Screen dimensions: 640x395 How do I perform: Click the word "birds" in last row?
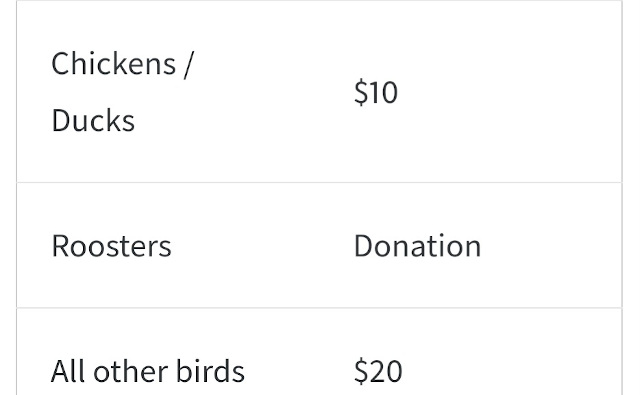(x=210, y=371)
